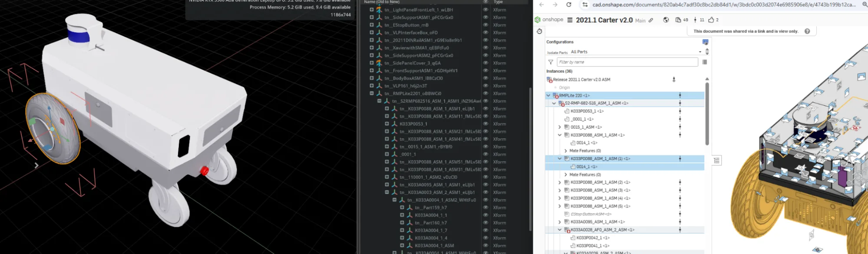
Task: Open the instance list options icon
Action: pos(705,62)
